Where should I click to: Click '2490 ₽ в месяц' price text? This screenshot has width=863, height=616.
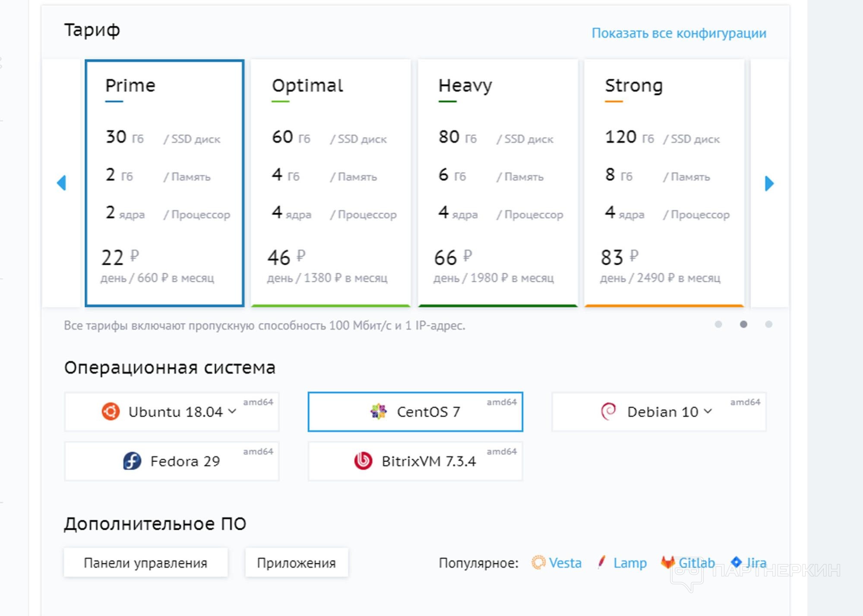coord(679,278)
